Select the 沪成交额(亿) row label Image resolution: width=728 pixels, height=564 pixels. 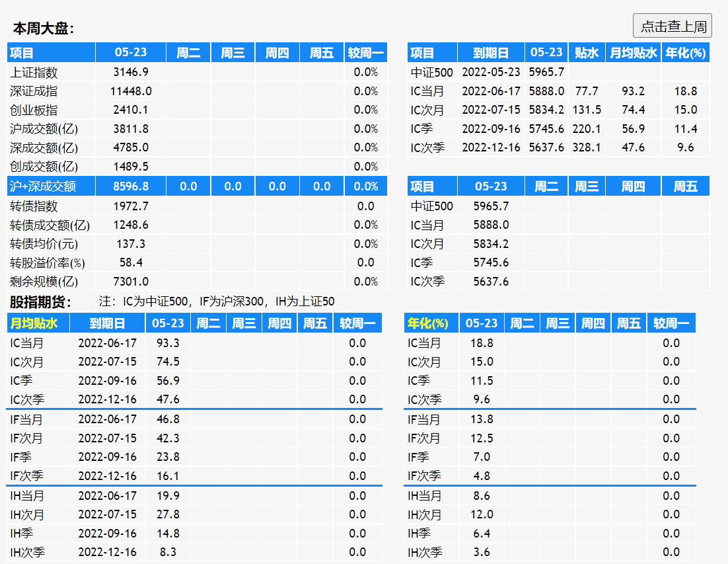click(43, 129)
